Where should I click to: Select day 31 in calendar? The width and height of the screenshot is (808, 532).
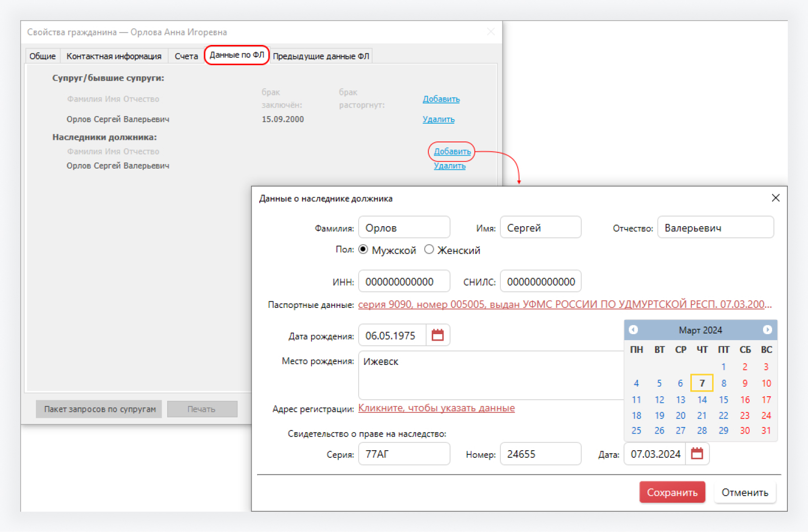point(766,431)
